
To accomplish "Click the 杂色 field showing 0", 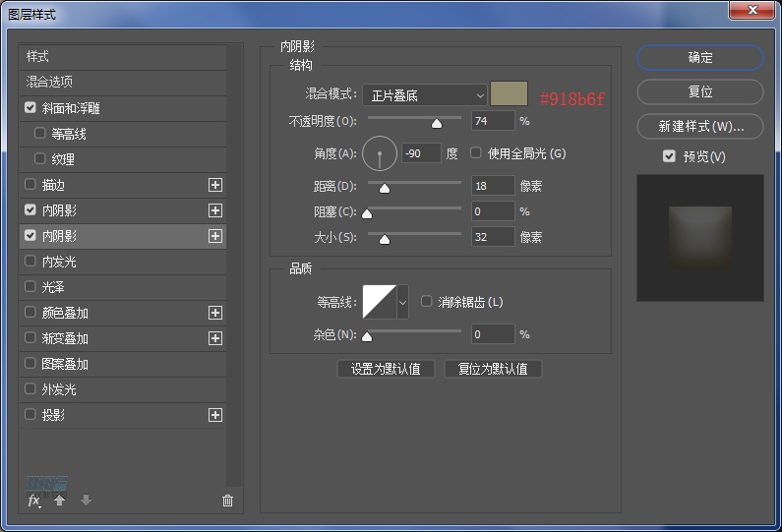I will coord(493,334).
